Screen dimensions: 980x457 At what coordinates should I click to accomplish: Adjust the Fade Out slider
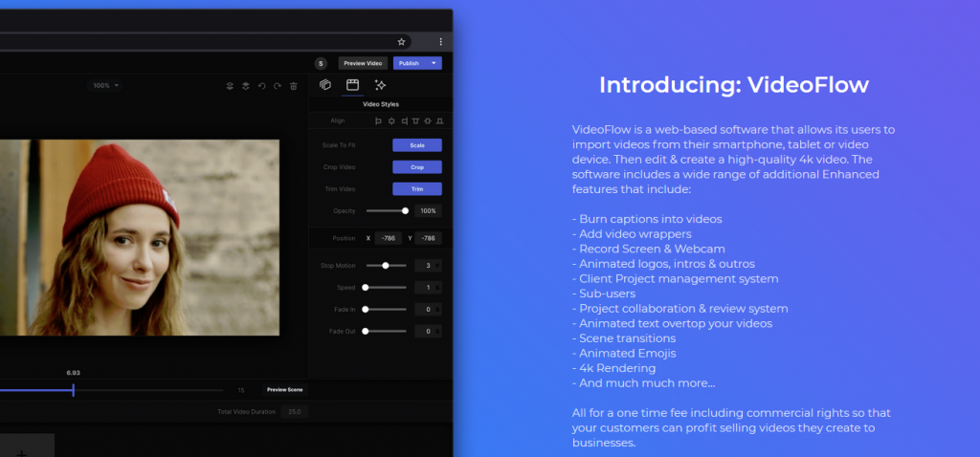tap(385, 332)
